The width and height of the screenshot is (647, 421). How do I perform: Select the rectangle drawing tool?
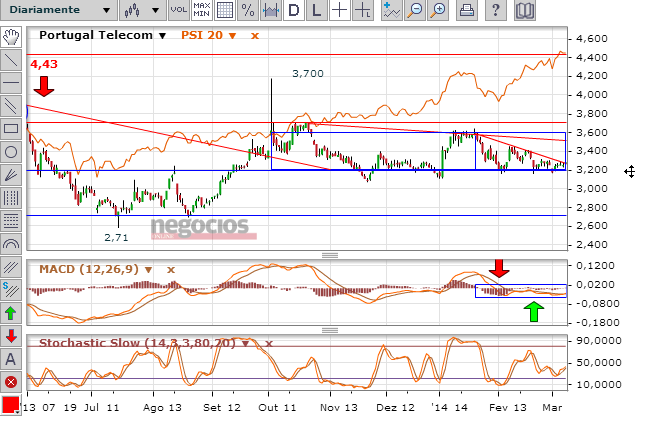pyautogui.click(x=11, y=129)
